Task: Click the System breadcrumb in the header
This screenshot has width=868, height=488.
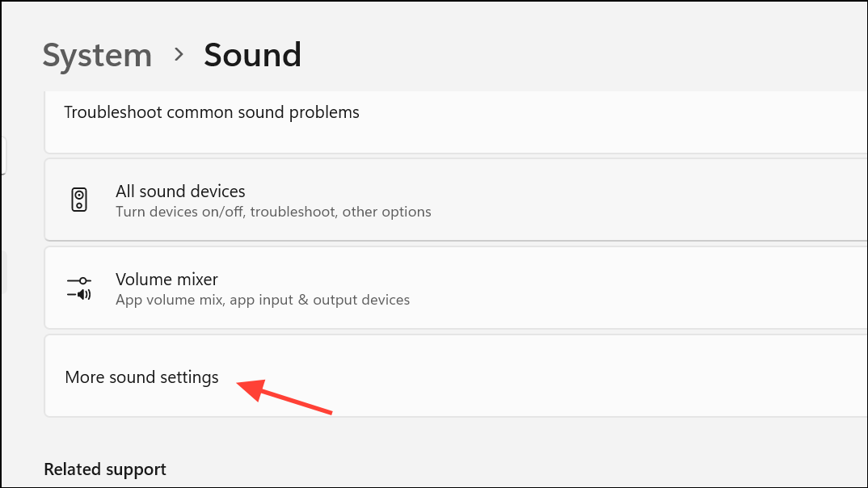Action: point(96,54)
